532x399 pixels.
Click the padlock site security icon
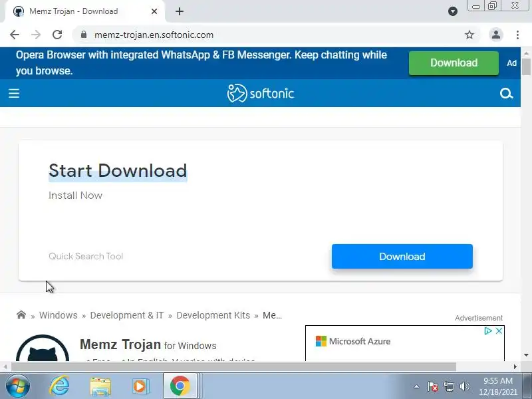(x=84, y=35)
